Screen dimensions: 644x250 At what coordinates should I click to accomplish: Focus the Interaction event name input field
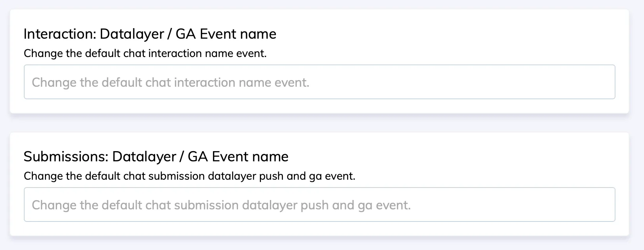point(319,82)
